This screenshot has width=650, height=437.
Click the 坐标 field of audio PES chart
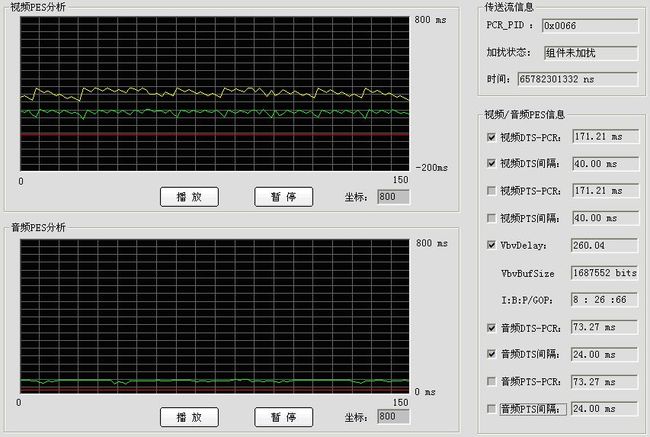(x=393, y=417)
